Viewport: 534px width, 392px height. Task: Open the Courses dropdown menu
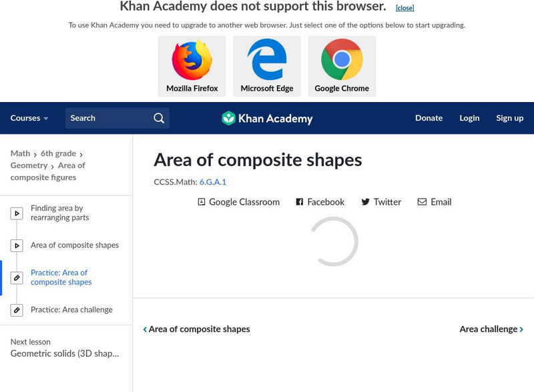(29, 118)
